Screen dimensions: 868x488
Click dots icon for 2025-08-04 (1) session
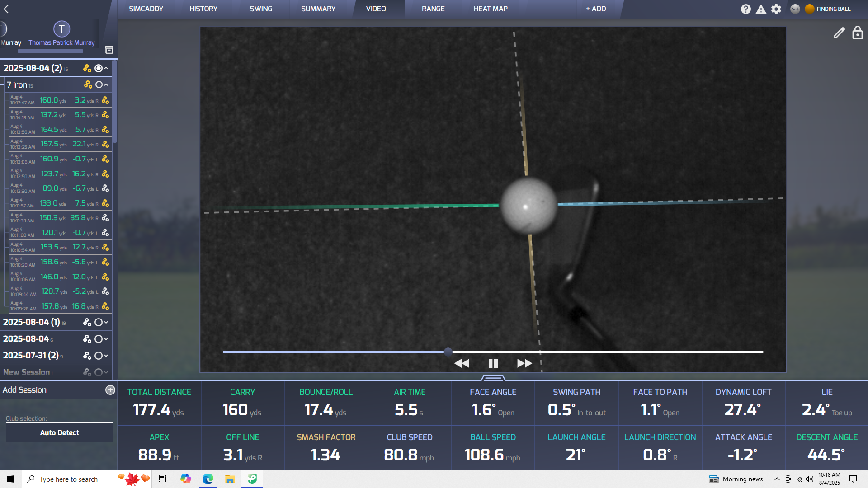pyautogui.click(x=87, y=322)
